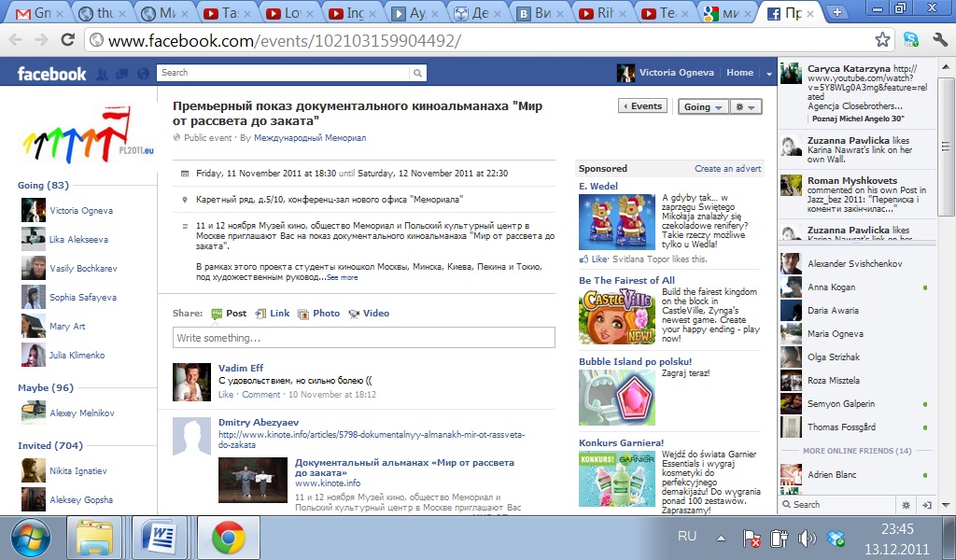
Task: Comment on Vadim Eff's post
Action: (261, 395)
